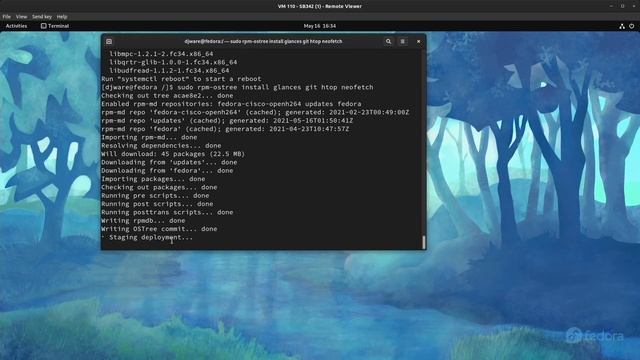Open the Remote Viewer View menu
This screenshot has height=360, width=640.
coord(21,17)
